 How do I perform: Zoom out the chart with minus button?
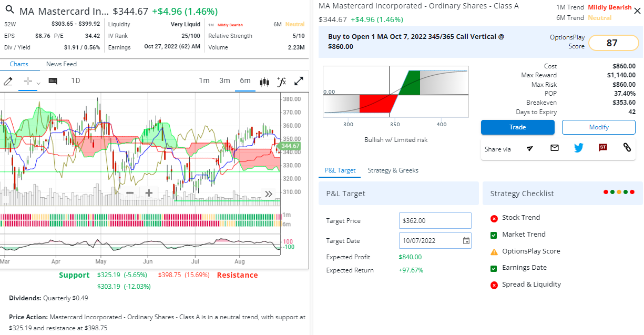pos(129,193)
